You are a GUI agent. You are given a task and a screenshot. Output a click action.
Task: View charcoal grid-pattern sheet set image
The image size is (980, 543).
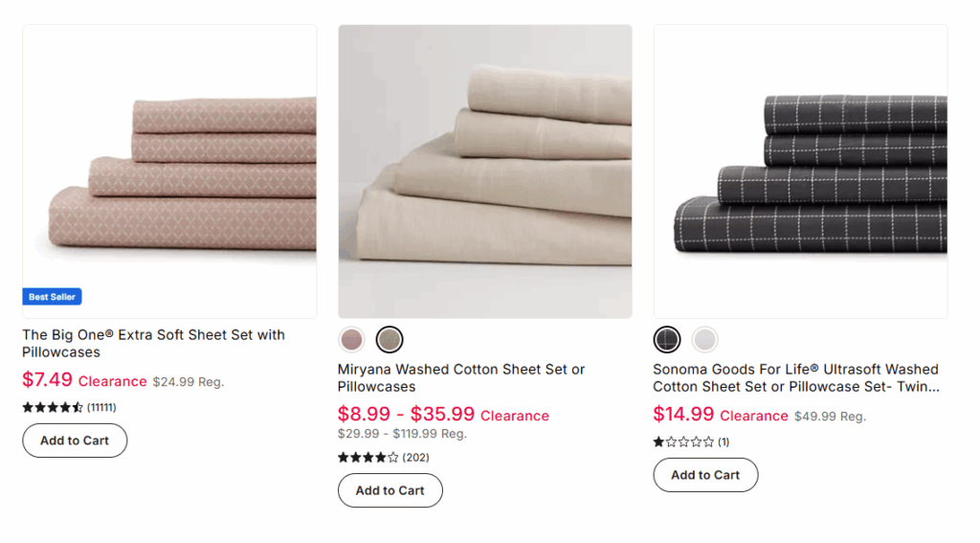click(801, 170)
